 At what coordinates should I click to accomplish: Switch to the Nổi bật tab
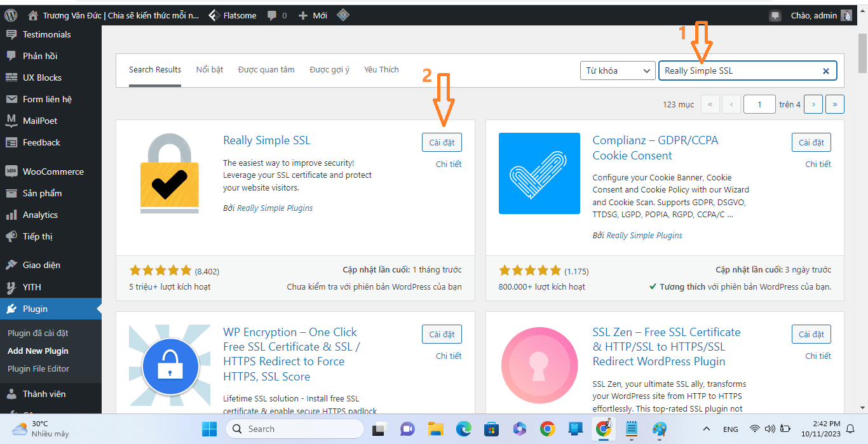point(210,70)
